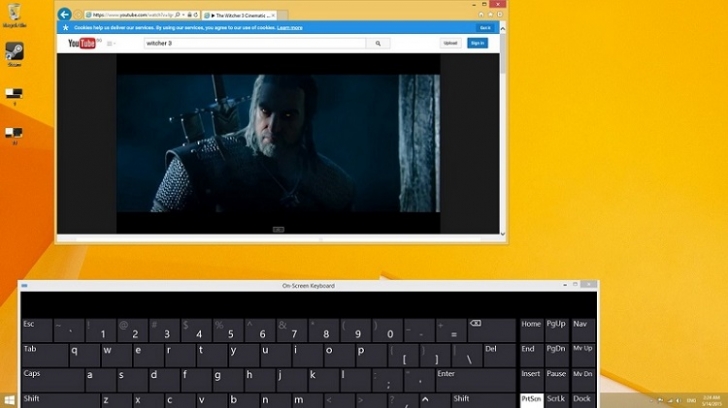Open the volume icon in system tray
Image resolution: width=728 pixels, height=408 pixels.
(x=678, y=401)
